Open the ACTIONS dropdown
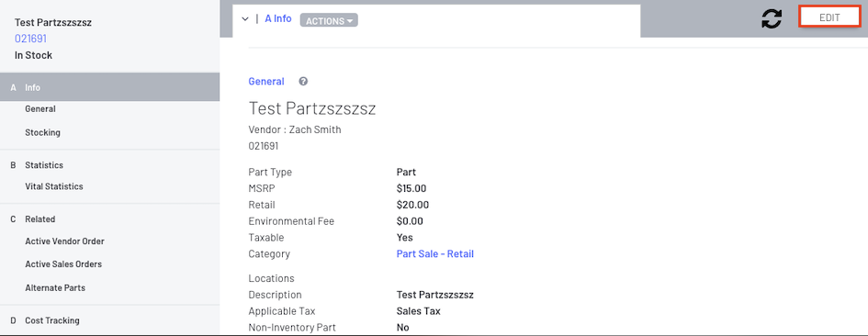Viewport: 868px width, 336px height. tap(329, 20)
